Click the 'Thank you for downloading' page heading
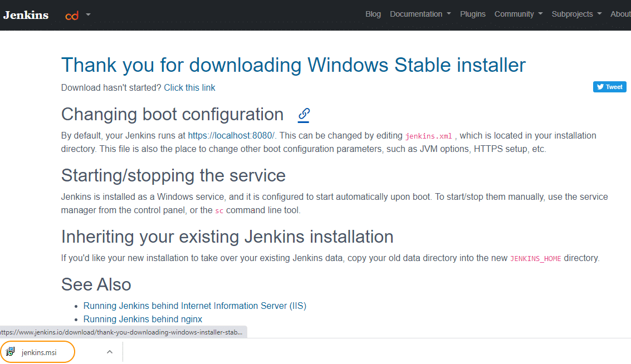 click(294, 65)
